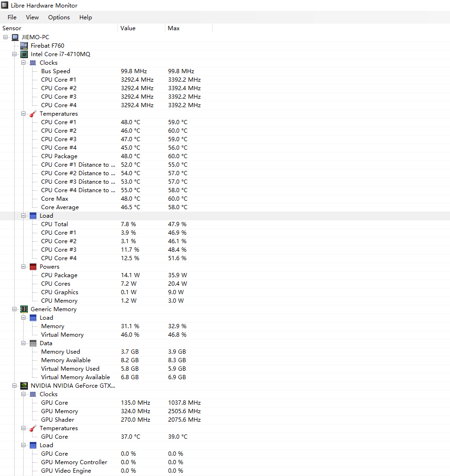
Task: Select the Bus Speed row
Action: click(225, 71)
